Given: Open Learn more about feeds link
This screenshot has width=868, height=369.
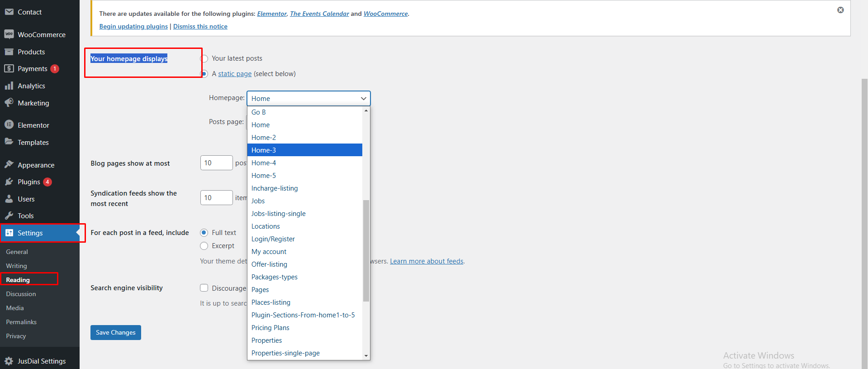Looking at the screenshot, I should click(x=427, y=261).
